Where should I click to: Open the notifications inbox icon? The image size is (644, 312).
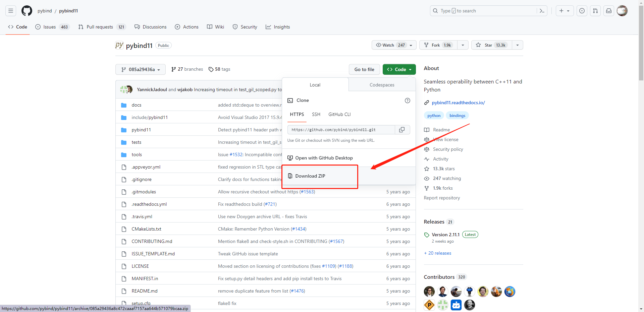point(609,11)
